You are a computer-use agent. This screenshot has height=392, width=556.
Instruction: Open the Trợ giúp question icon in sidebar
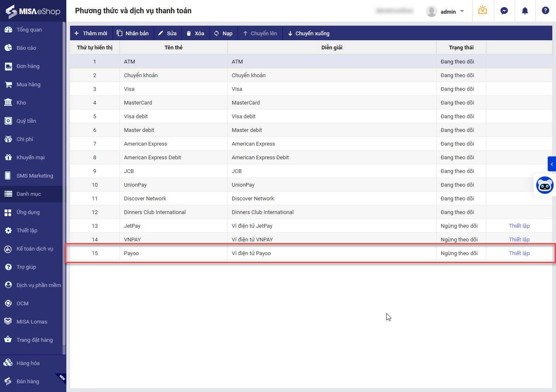coord(8,267)
